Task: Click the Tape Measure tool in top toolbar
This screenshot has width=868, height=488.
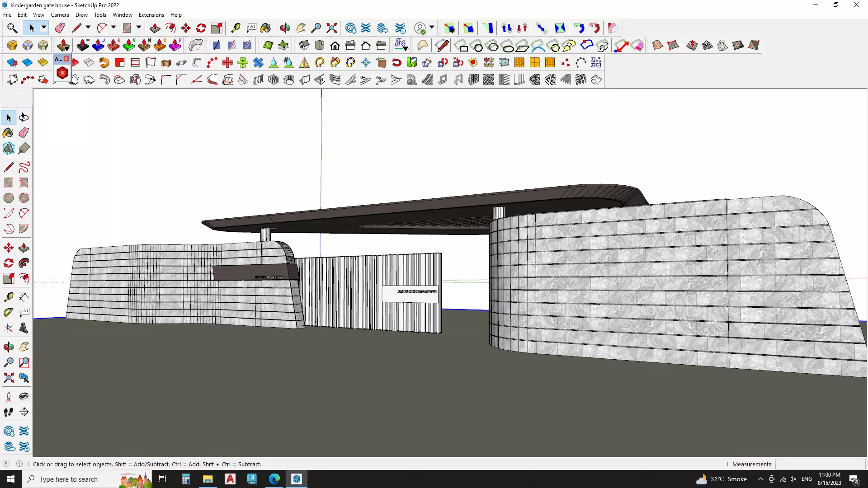Action: coord(236,28)
